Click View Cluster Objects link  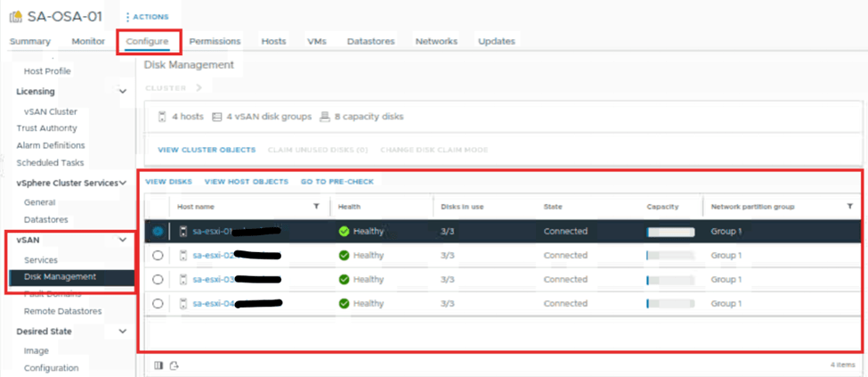207,150
